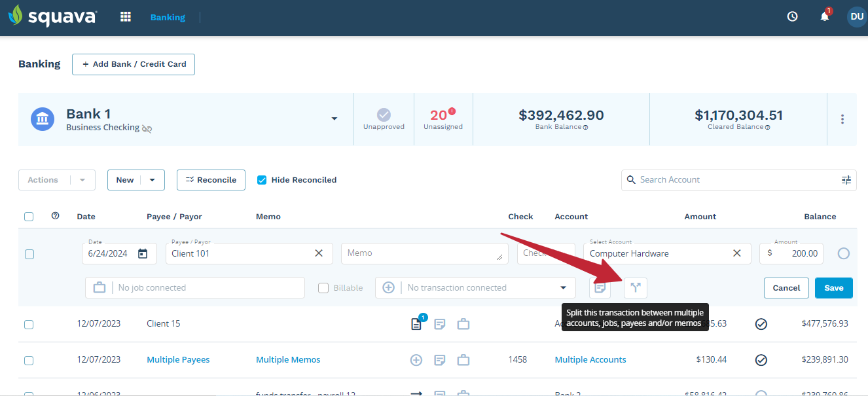
Task: Open the search filter sliders icon
Action: pos(846,180)
